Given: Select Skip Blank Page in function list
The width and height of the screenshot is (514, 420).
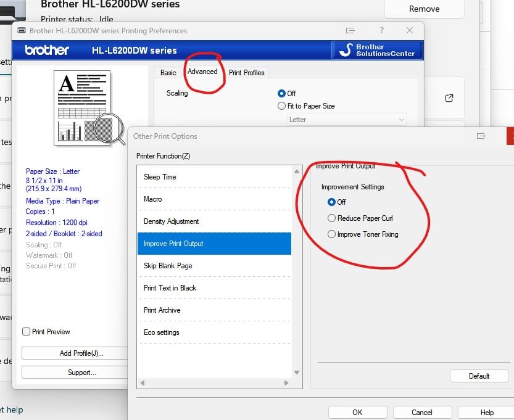Looking at the screenshot, I should pyautogui.click(x=214, y=266).
